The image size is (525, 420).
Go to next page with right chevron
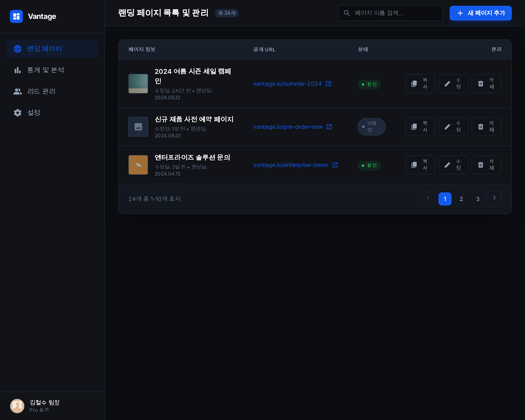[494, 199]
